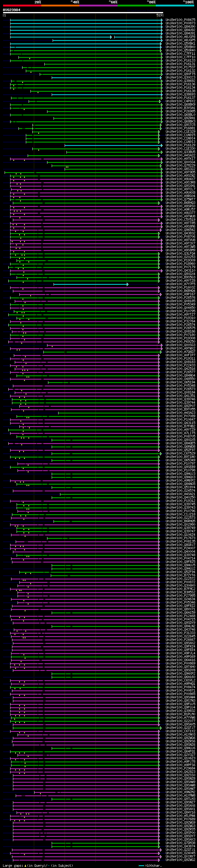Screen dimensions: 197x868
Task: Open the UniRef100_A8JGP8 hit label
Action: [x=180, y=37]
